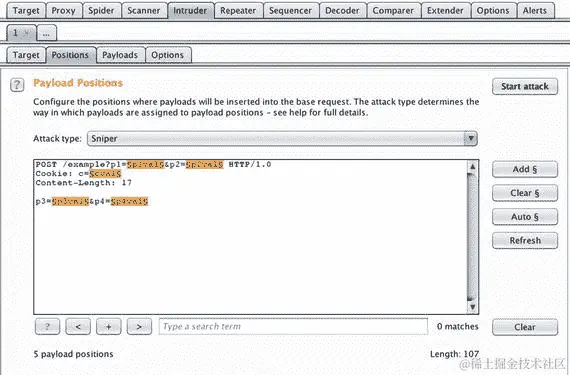Open a new Intruder tab with the ellipsis tab
Image resolution: width=570 pixels, height=375 pixels.
pos(47,33)
